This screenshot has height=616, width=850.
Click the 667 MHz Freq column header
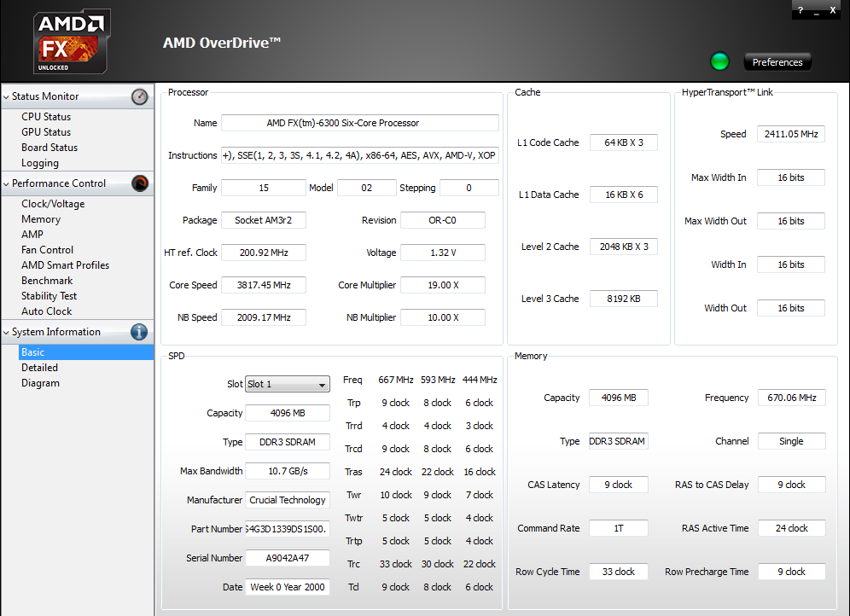click(396, 380)
